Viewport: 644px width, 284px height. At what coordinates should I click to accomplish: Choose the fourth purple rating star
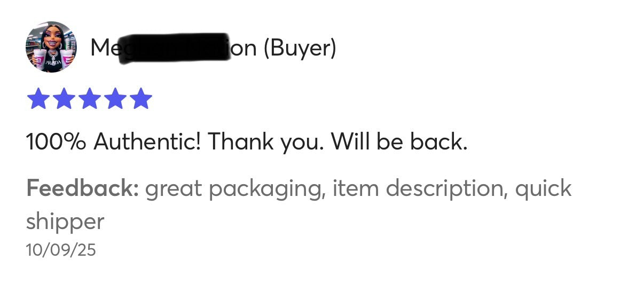(115, 99)
